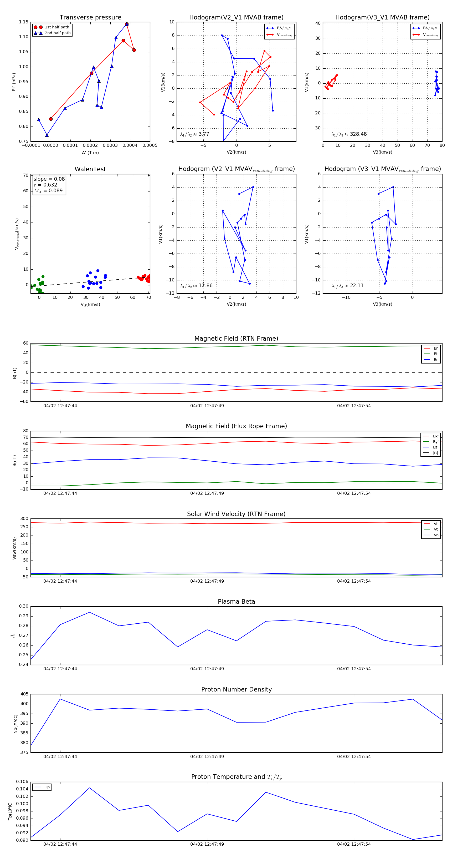Select the Bx' legend entry
Screen dimensions: 473x868
pyautogui.click(x=431, y=436)
